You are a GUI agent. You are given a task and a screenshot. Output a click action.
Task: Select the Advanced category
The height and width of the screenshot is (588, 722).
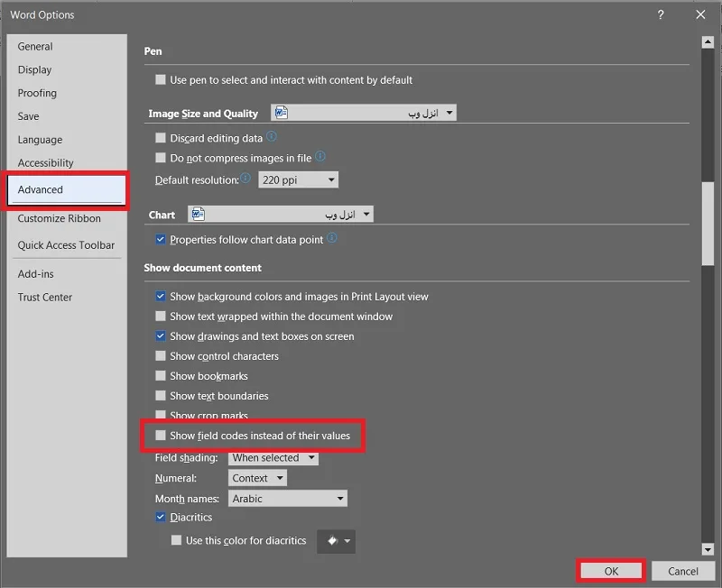pos(66,189)
